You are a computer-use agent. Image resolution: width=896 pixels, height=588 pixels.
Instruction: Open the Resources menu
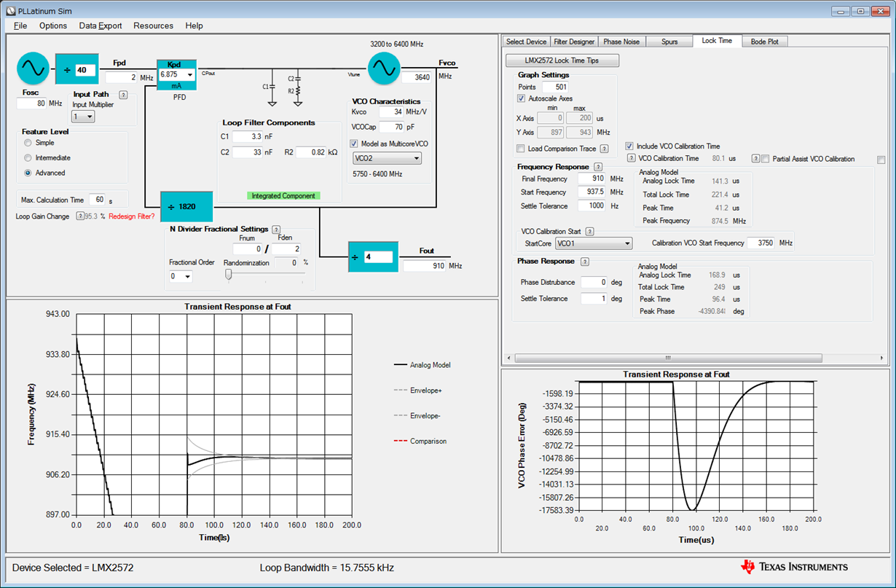[x=153, y=26]
